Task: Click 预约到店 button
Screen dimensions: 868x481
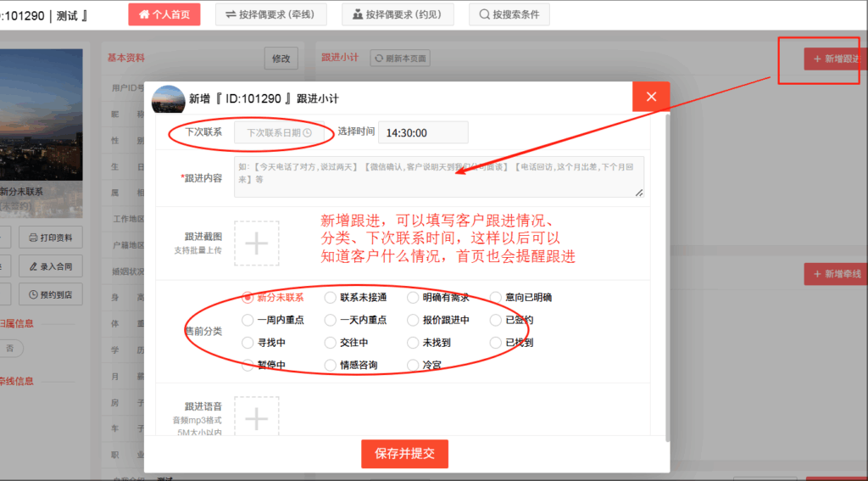Action: tap(51, 294)
